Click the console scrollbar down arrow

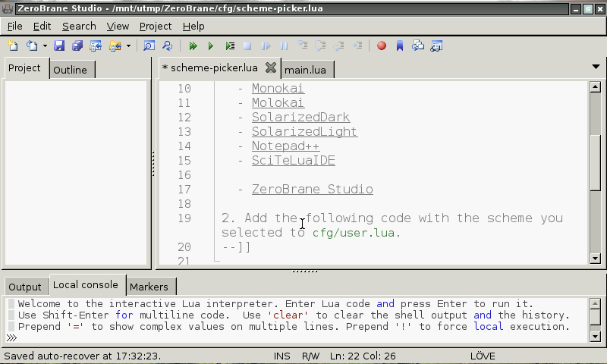pos(596,337)
